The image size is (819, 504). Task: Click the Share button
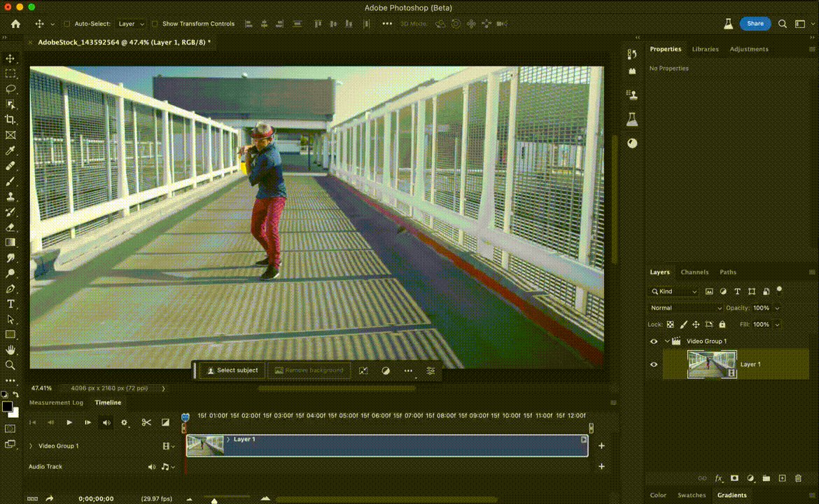pyautogui.click(x=755, y=24)
